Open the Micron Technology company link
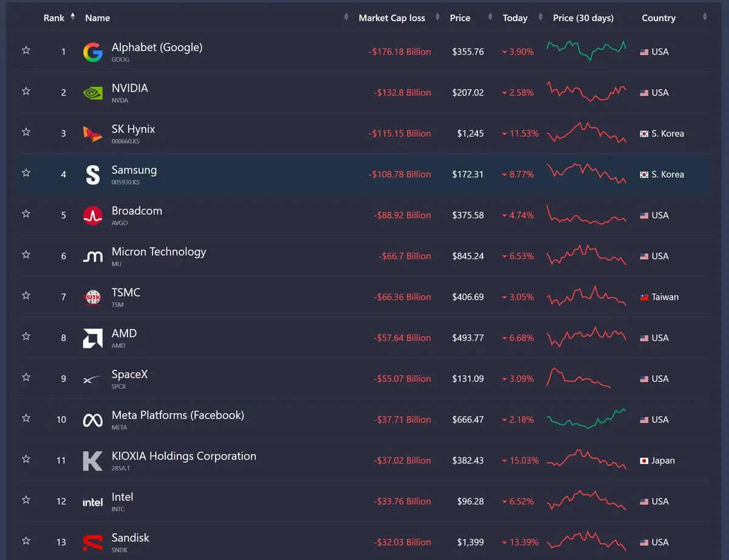The image size is (729, 560). pos(159,251)
